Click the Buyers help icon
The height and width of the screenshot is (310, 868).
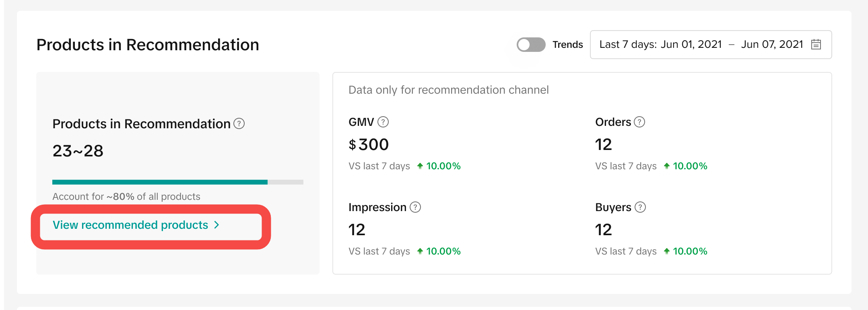pyautogui.click(x=640, y=207)
